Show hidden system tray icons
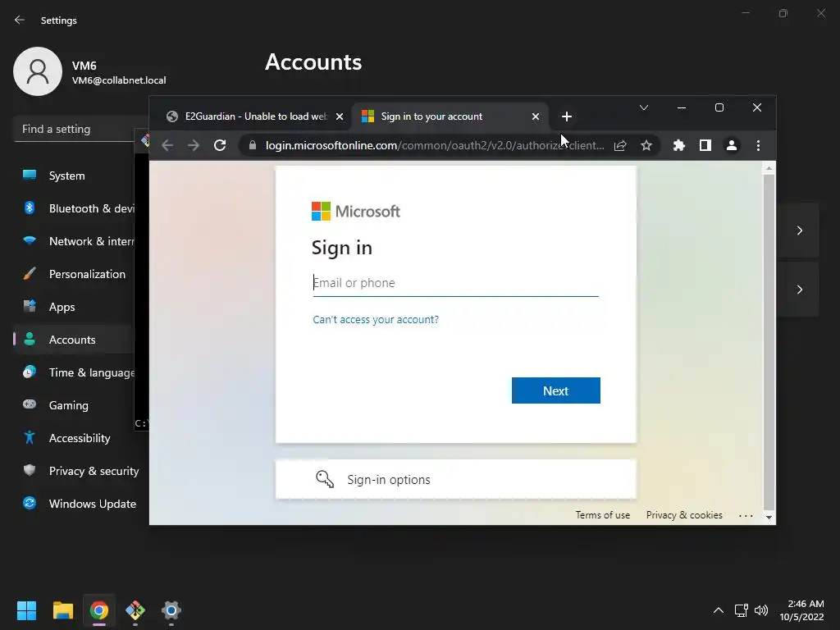 click(x=719, y=610)
